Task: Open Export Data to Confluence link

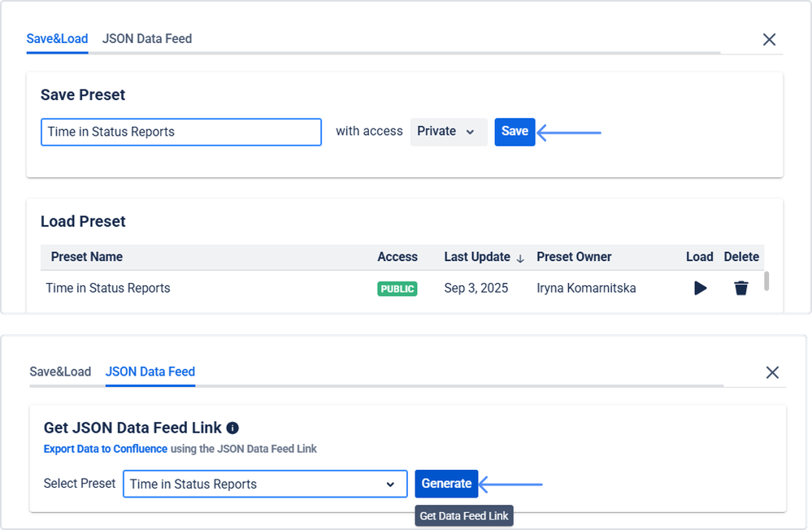Action: pyautogui.click(x=106, y=449)
